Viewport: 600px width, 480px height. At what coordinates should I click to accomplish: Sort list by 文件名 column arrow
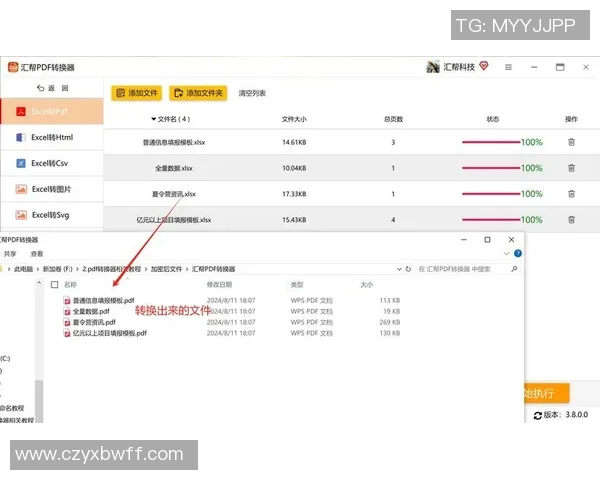(x=153, y=119)
